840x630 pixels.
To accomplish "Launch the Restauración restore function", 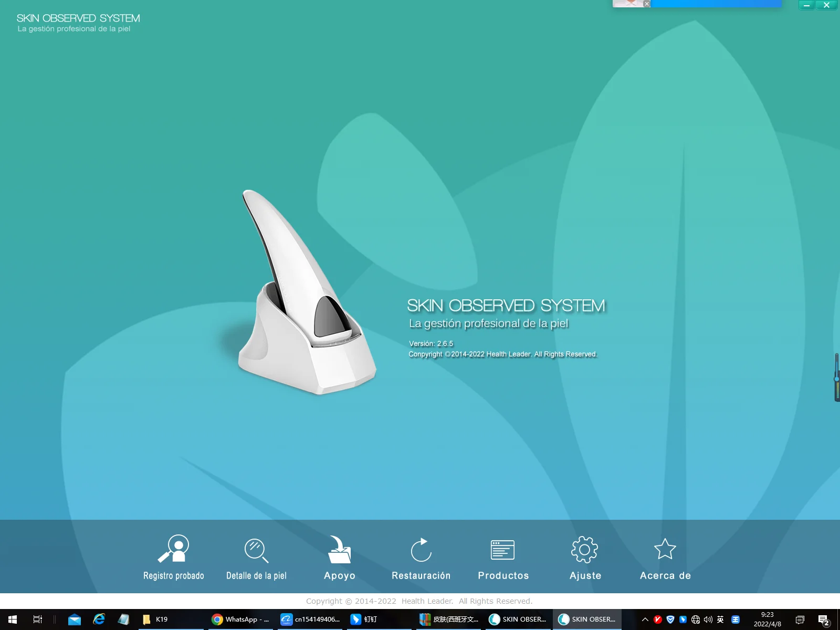I will point(421,558).
